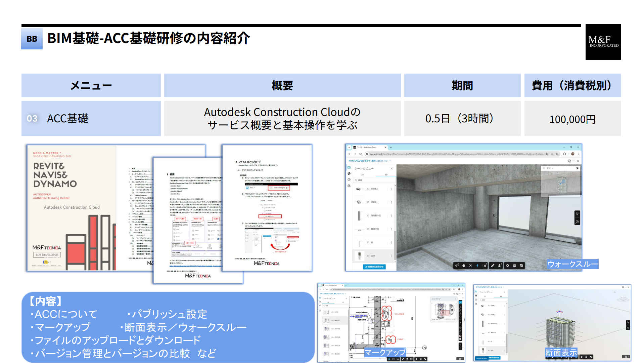Click Sheets and Views sidebar icon in walkthrough window
Screen dimensions: 644x363
pos(349,167)
